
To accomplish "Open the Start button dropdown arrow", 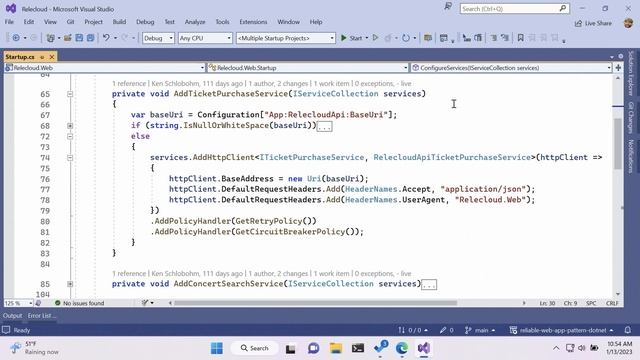I will (367, 38).
